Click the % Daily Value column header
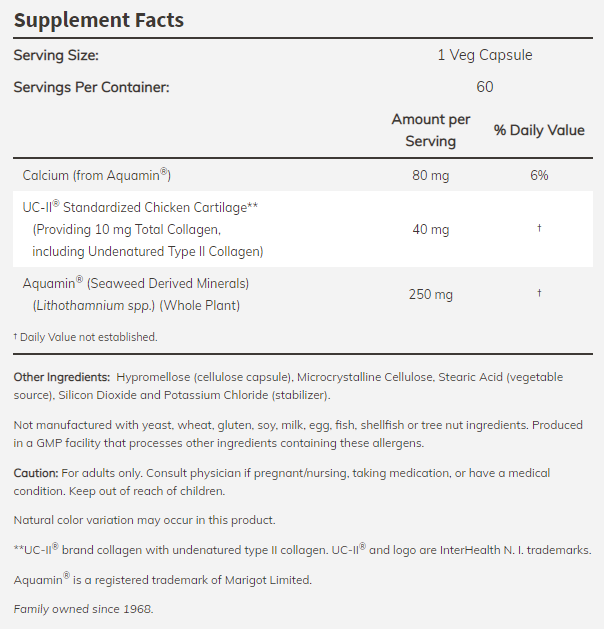Screen dimensions: 604x629 tap(539, 131)
